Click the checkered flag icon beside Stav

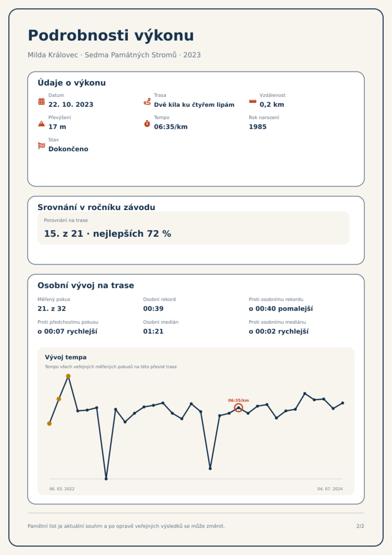pyautogui.click(x=41, y=146)
